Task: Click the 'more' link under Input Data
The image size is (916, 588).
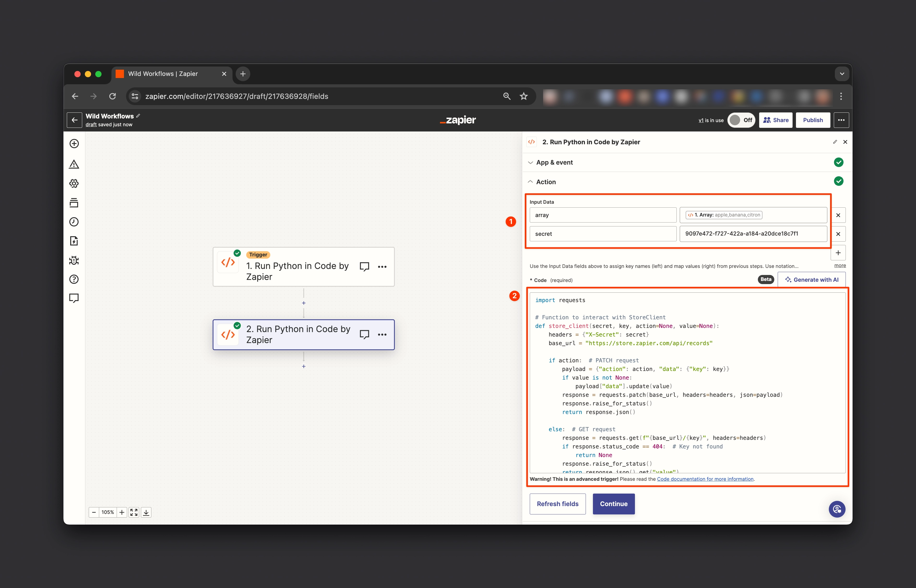Action: click(x=840, y=265)
